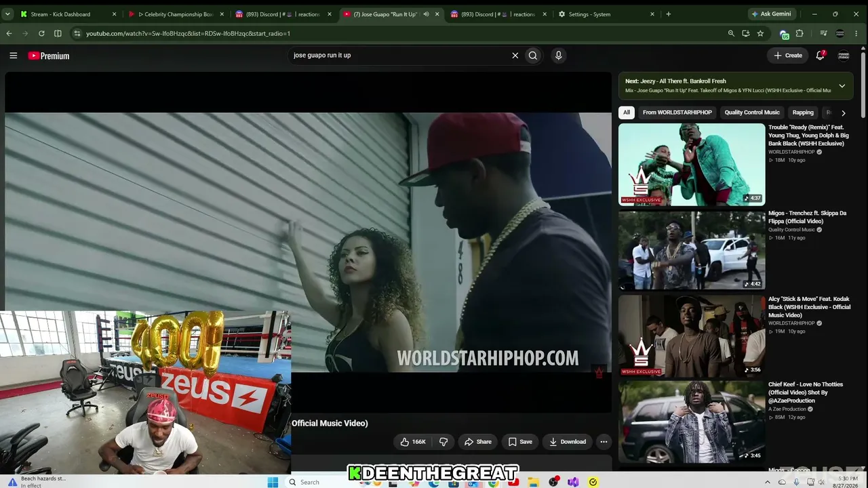This screenshot has width=868, height=488.
Task: Switch to Celebrity Championship Boxing tab
Action: 176,14
